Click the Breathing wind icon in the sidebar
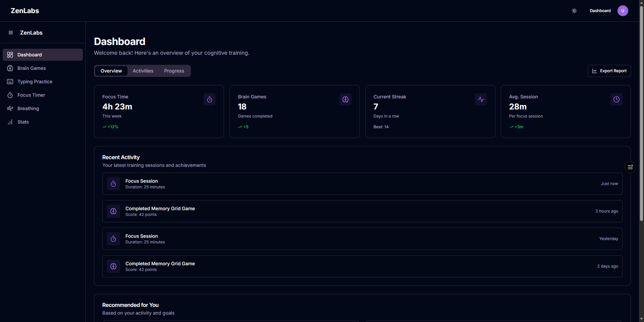This screenshot has height=322, width=644. [x=10, y=108]
